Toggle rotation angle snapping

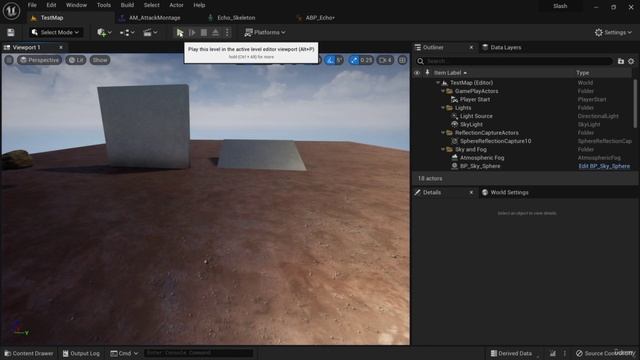coord(330,60)
